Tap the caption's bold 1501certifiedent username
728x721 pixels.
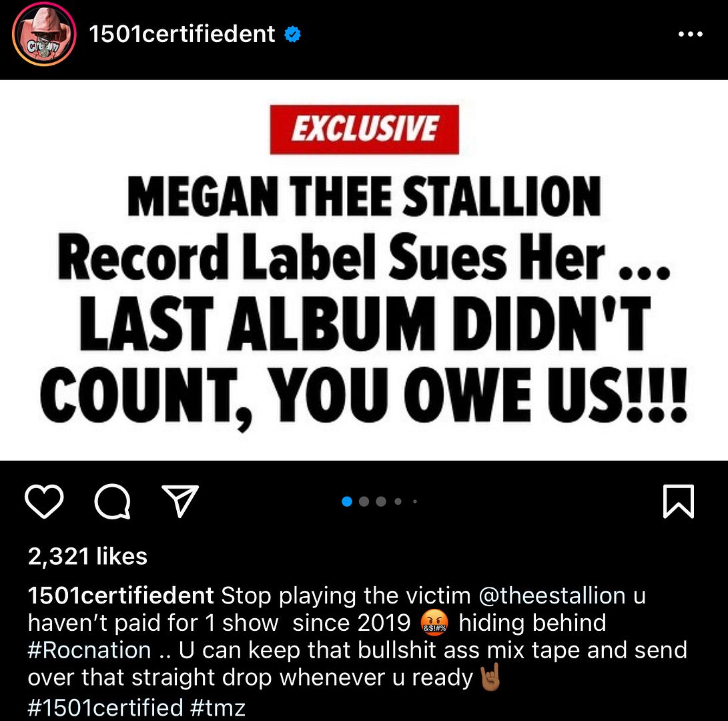point(121,595)
